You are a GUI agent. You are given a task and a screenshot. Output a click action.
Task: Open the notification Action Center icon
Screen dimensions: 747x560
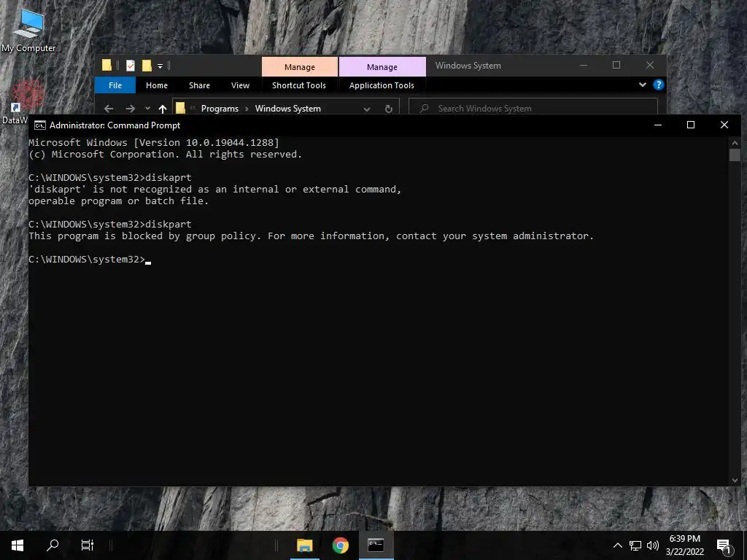click(x=724, y=545)
